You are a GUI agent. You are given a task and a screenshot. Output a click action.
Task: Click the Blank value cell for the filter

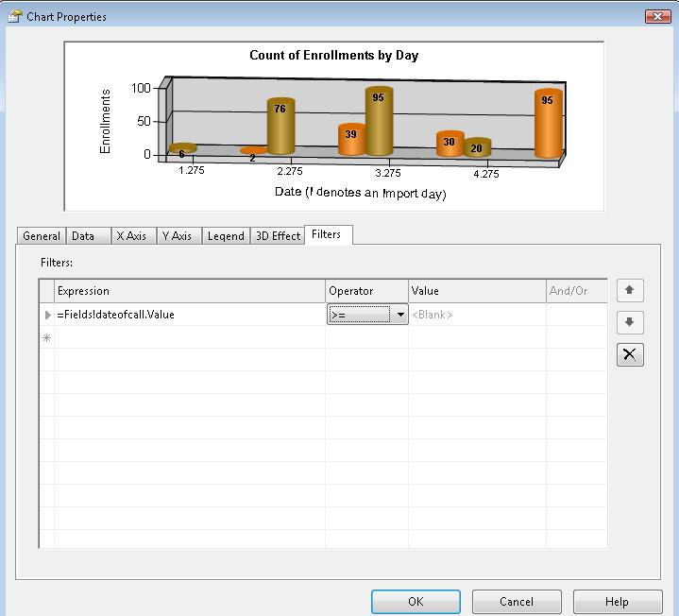pos(476,315)
